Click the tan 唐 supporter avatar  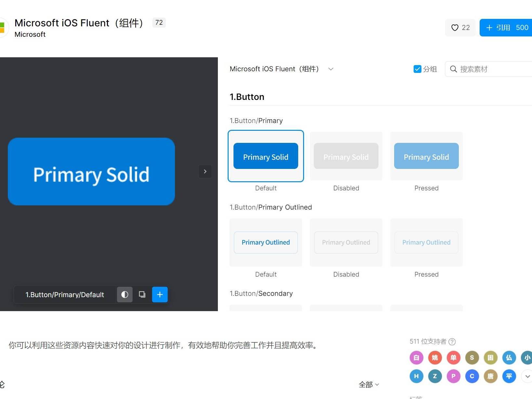490,376
